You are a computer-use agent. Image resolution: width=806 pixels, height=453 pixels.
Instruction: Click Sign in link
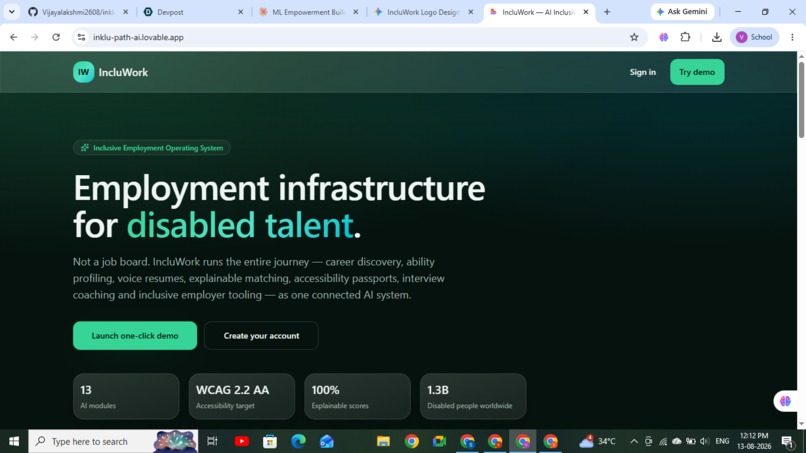pos(643,72)
